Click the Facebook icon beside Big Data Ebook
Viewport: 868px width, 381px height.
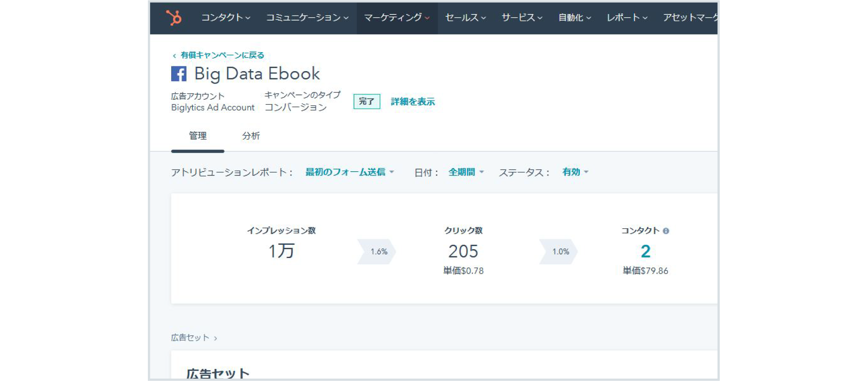click(x=179, y=74)
